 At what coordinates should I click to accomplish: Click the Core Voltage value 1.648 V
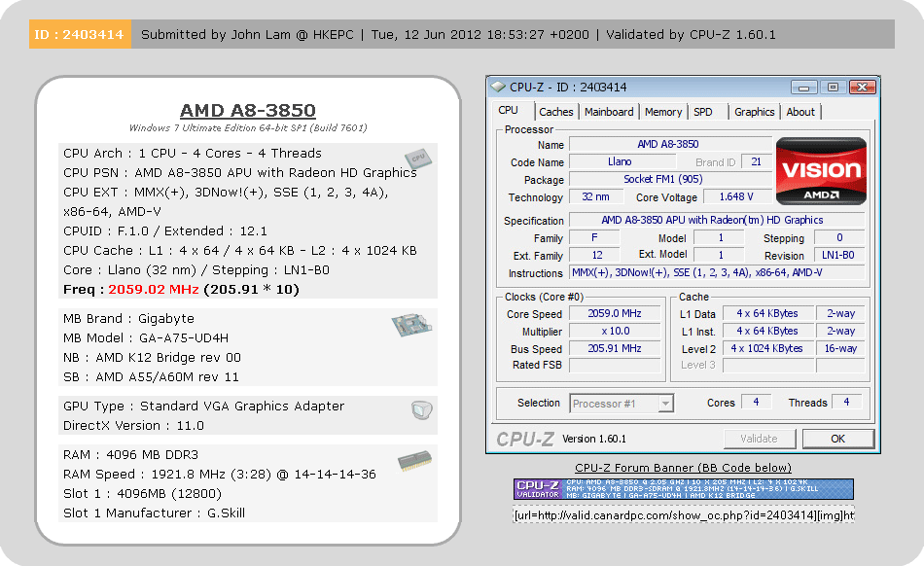point(736,196)
